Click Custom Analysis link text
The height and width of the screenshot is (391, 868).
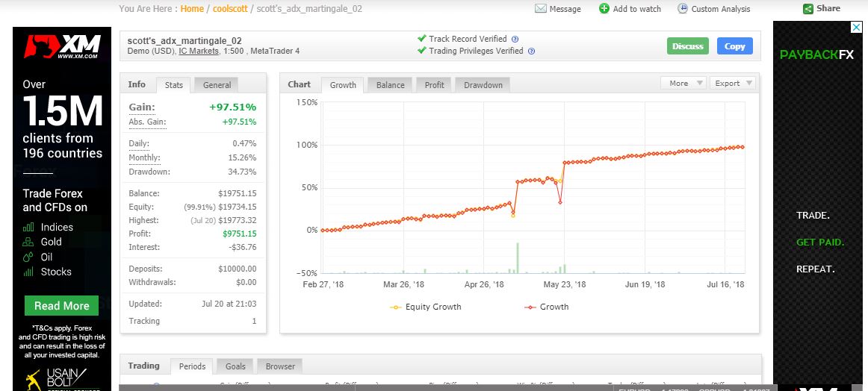[x=721, y=9]
